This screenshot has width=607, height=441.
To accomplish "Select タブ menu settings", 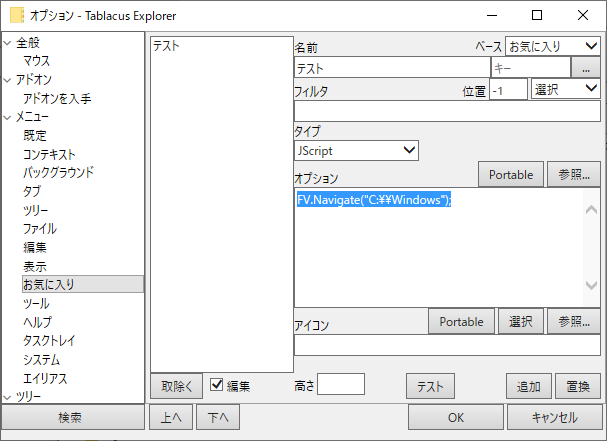I will click(32, 191).
